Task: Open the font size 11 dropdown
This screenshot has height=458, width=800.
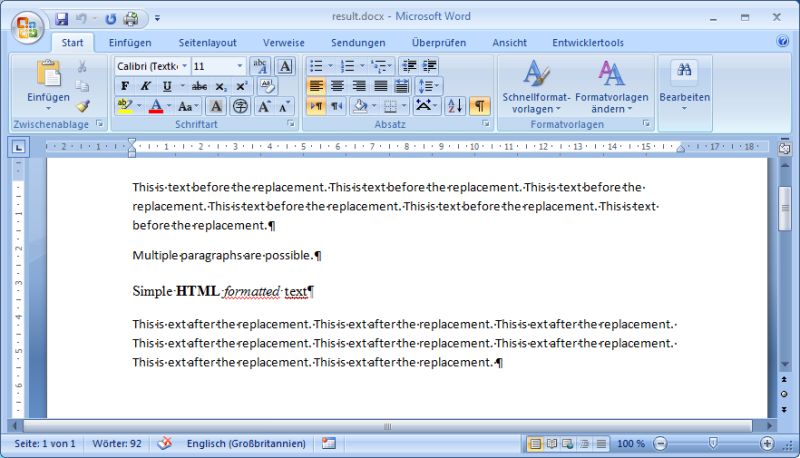Action: [x=239, y=66]
